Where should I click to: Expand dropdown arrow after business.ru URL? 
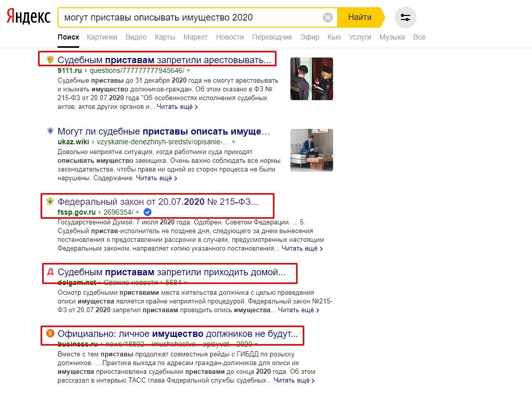pyautogui.click(x=256, y=344)
